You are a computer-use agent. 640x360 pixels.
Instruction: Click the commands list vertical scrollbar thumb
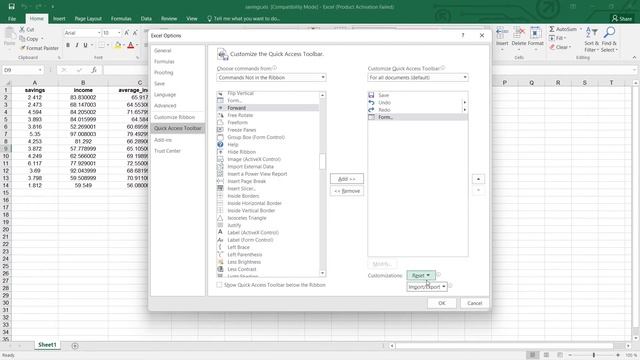(x=322, y=161)
